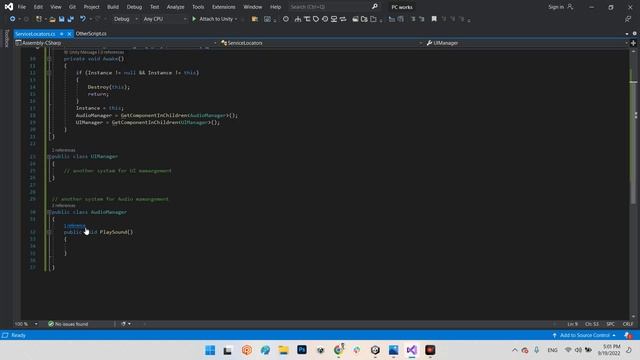Screen dimensions: 640x360
Task: Close the ServiceLocators.cs tab
Action: (x=69, y=33)
